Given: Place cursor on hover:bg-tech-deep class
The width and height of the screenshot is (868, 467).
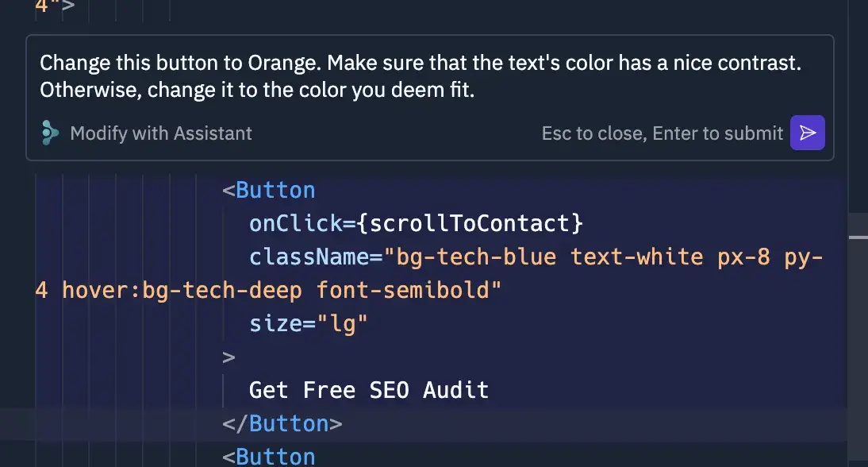Looking at the screenshot, I should (x=182, y=291).
